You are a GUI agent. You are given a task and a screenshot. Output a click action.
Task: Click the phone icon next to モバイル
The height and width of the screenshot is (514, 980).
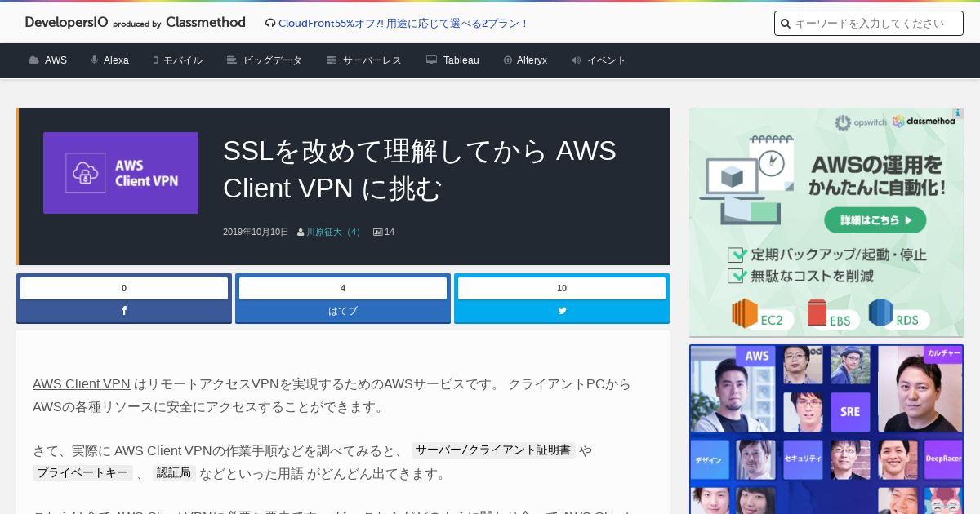(x=155, y=60)
